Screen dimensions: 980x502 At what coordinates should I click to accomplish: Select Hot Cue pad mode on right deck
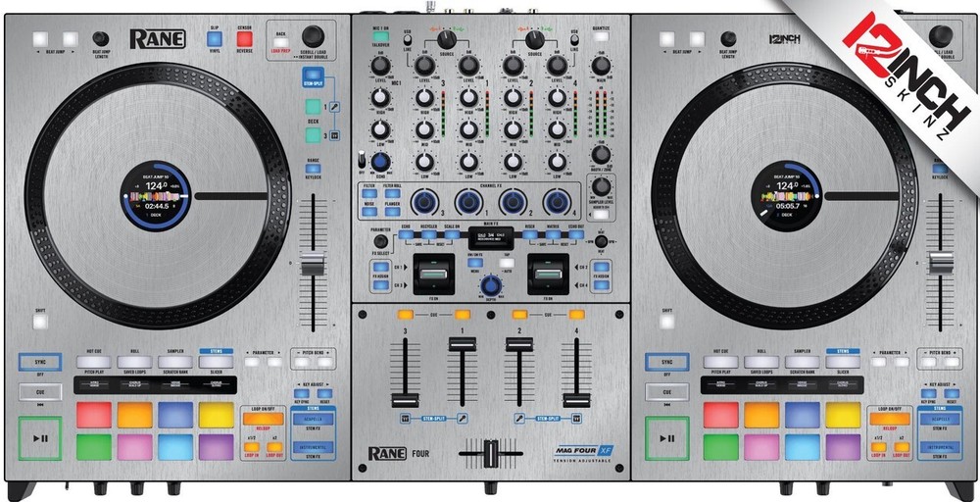[720, 362]
